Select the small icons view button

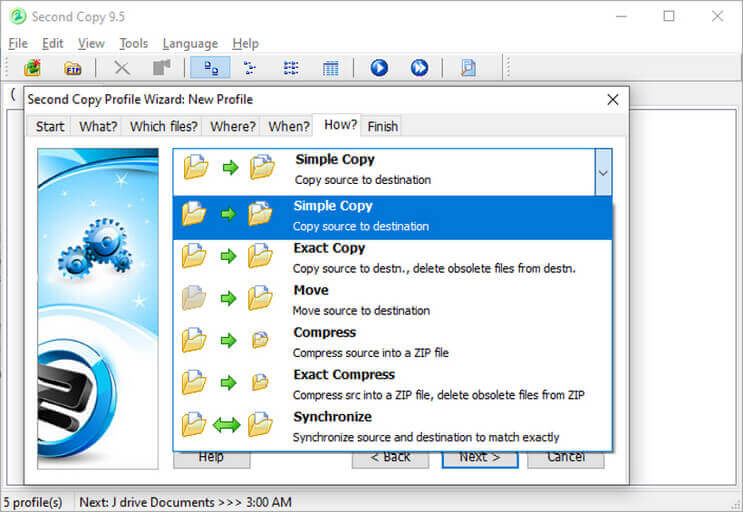(250, 68)
